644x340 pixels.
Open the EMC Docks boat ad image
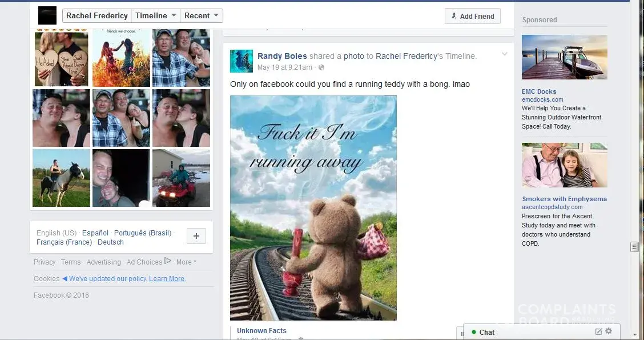coord(564,57)
